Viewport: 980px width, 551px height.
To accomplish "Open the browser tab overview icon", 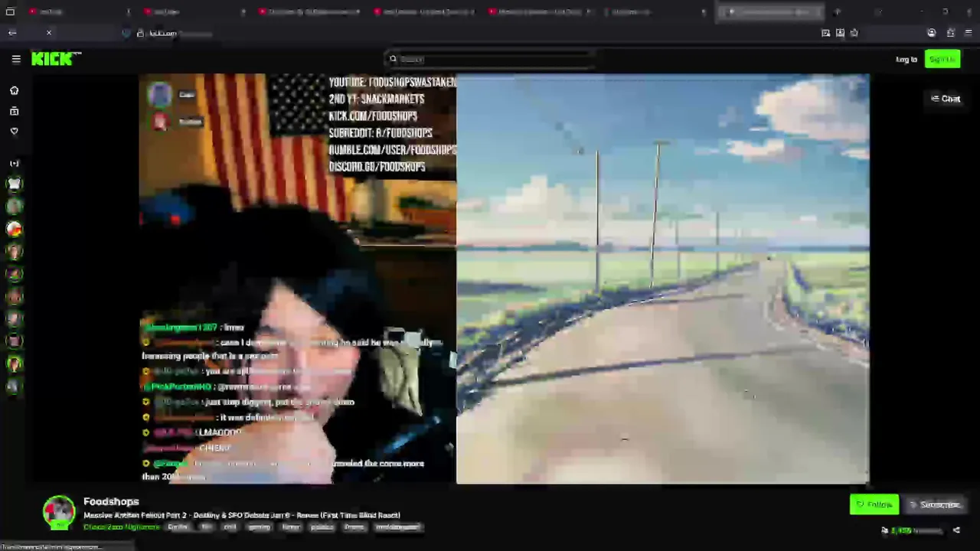I will [x=10, y=11].
